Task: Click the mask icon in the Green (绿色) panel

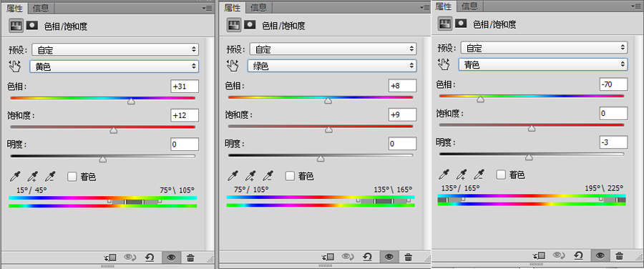Action: click(x=250, y=25)
